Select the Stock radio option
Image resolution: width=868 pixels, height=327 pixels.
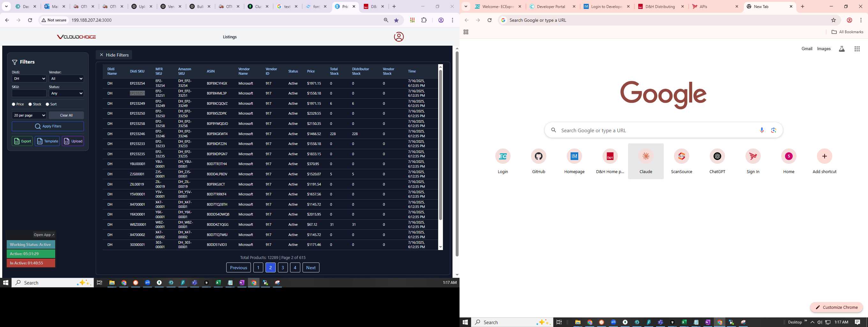30,104
